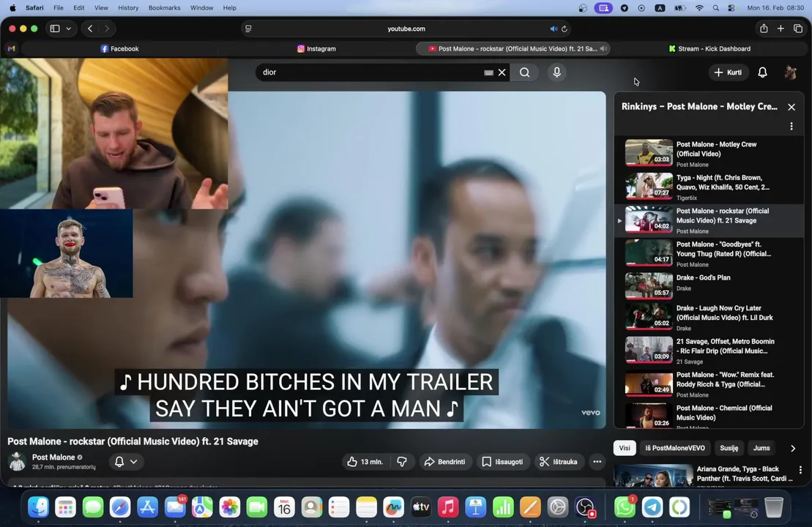
Task: Select the Iš PostMaloneVEVO filter chip
Action: point(675,448)
